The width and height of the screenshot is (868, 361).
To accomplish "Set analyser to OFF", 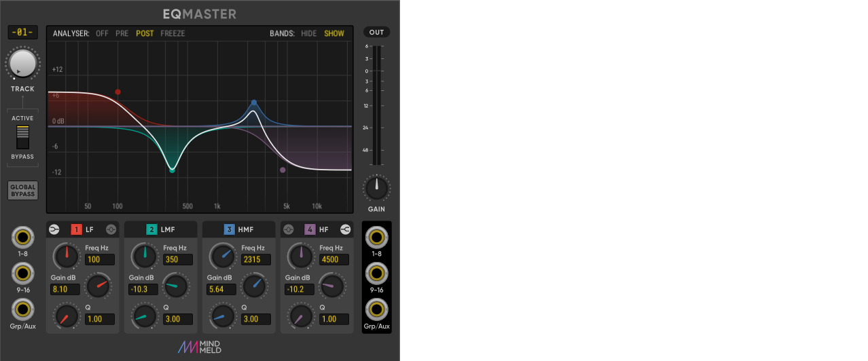I will tap(102, 33).
